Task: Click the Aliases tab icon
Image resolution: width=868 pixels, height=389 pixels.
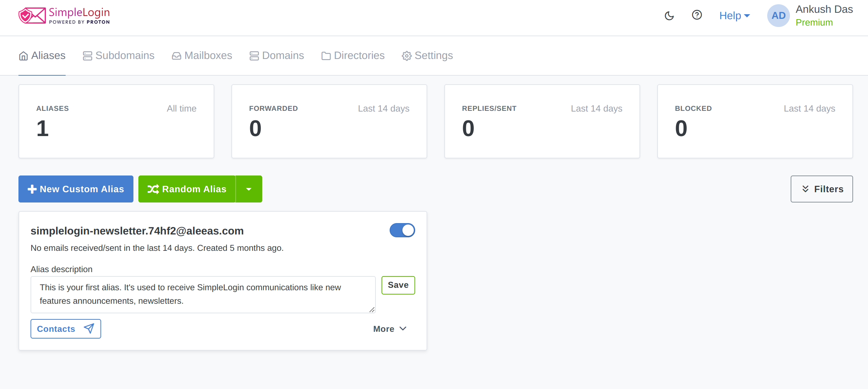Action: point(23,55)
